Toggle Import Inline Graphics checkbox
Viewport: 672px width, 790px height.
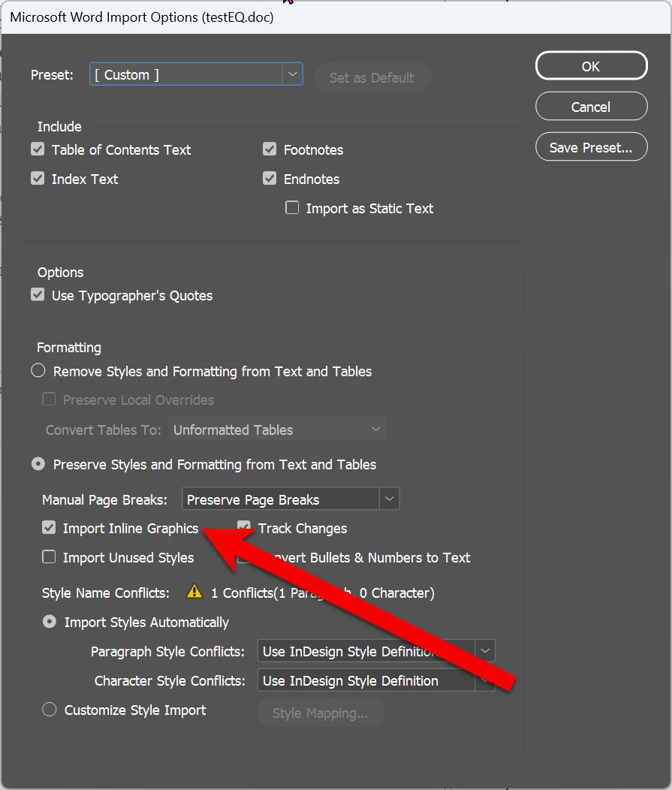pos(49,527)
